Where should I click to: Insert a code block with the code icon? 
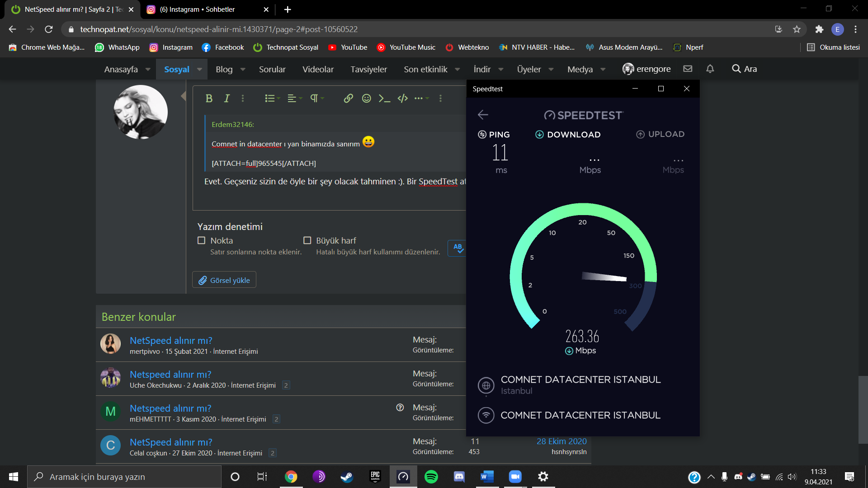[x=402, y=99]
